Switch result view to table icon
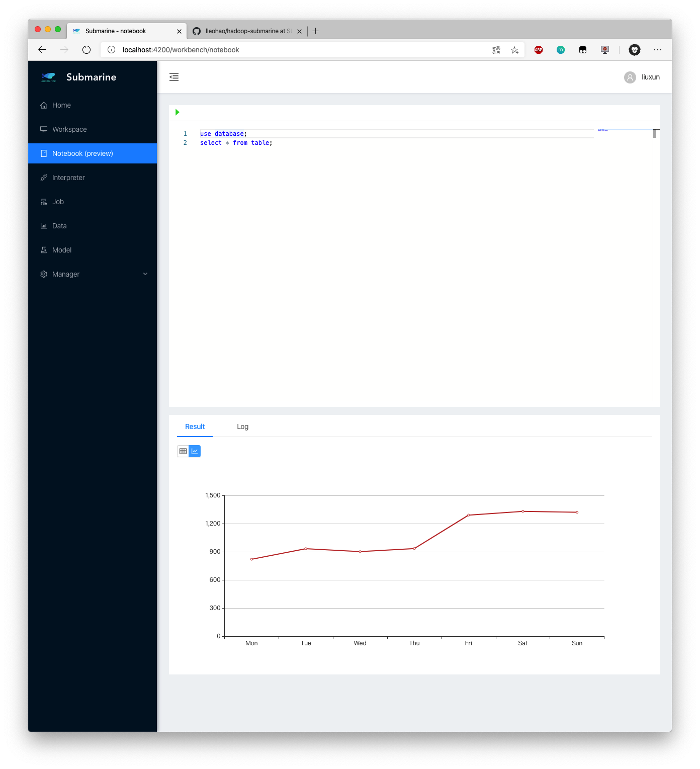This screenshot has height=769, width=700. click(x=183, y=451)
